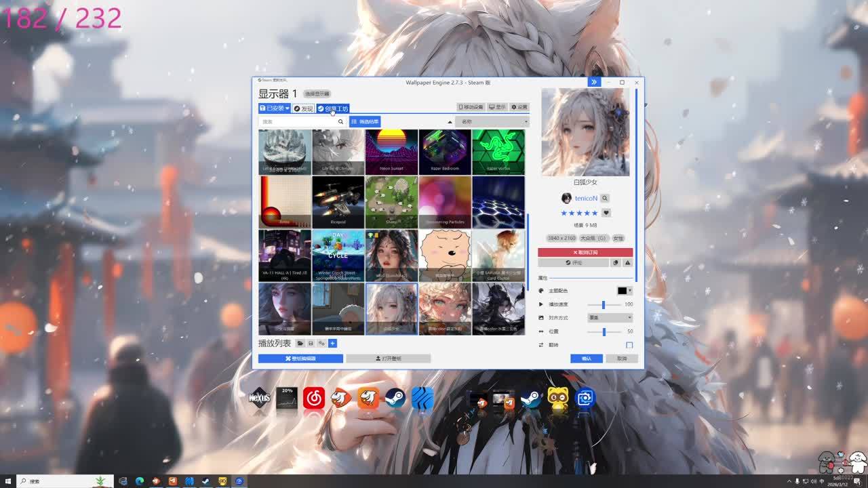868x488 pixels.
Task: Expand the 已安装 installed dropdown
Action: pyautogui.click(x=274, y=108)
